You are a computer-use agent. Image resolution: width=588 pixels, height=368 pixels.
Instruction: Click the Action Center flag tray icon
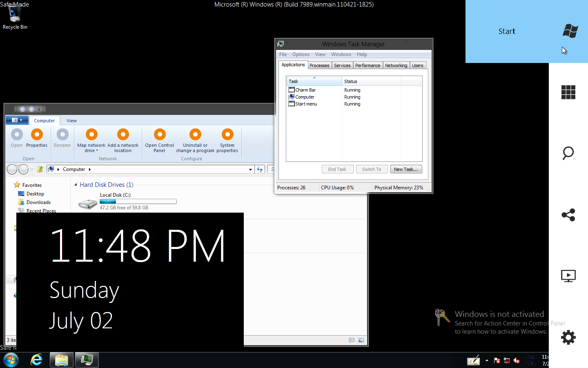[x=497, y=360]
